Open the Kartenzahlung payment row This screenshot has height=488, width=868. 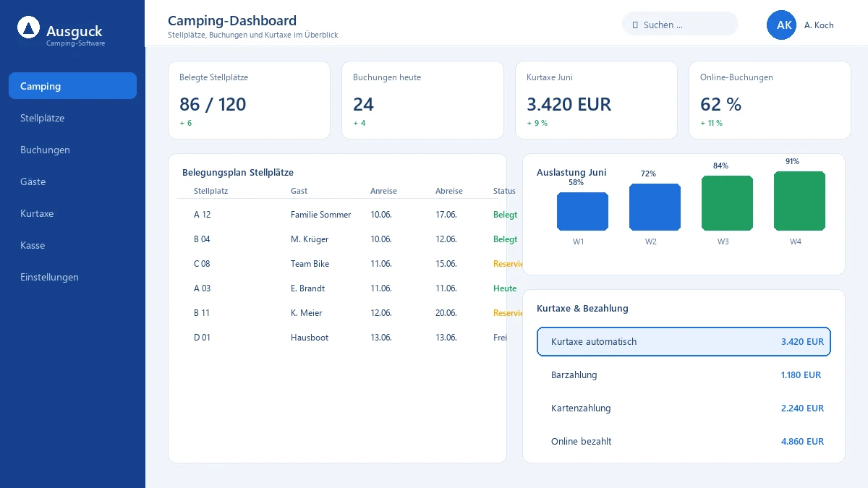pyautogui.click(x=684, y=408)
